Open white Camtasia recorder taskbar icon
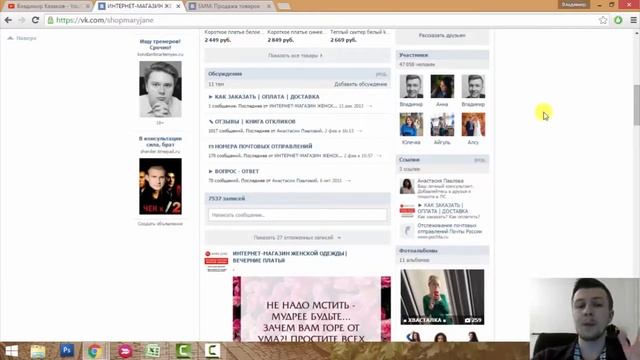The height and width of the screenshot is (360, 640). click(x=212, y=351)
